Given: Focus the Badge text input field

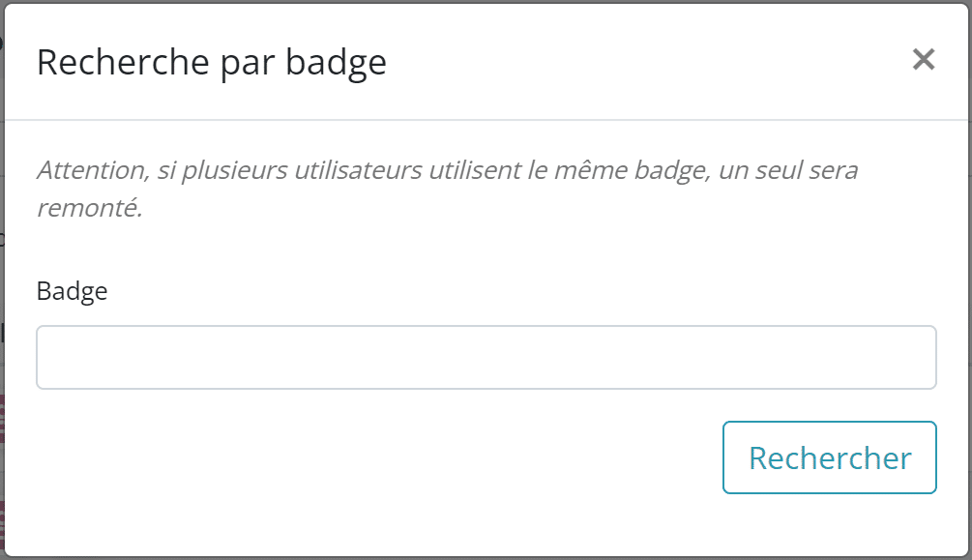Looking at the screenshot, I should point(486,357).
